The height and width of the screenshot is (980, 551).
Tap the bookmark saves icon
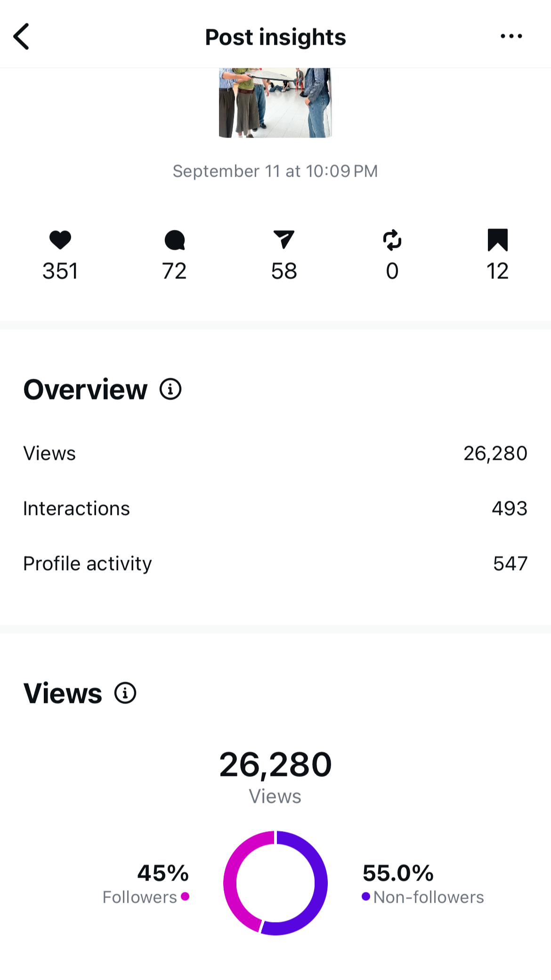pos(498,240)
